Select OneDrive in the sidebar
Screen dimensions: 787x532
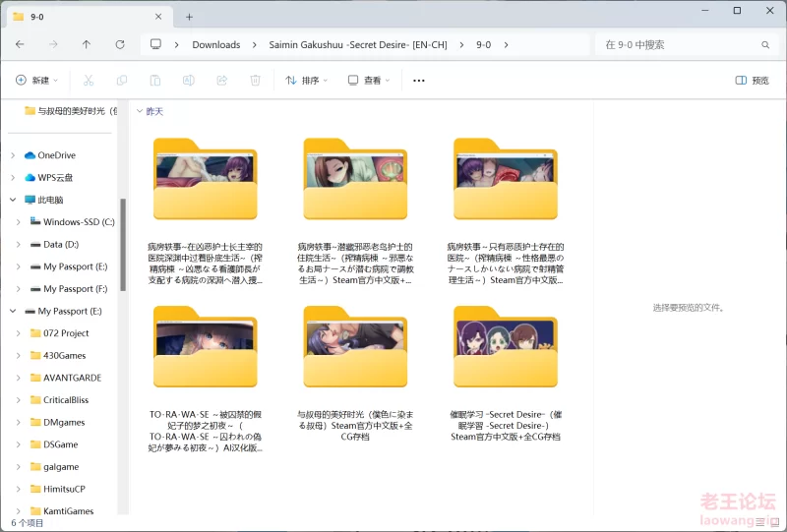(x=50, y=155)
